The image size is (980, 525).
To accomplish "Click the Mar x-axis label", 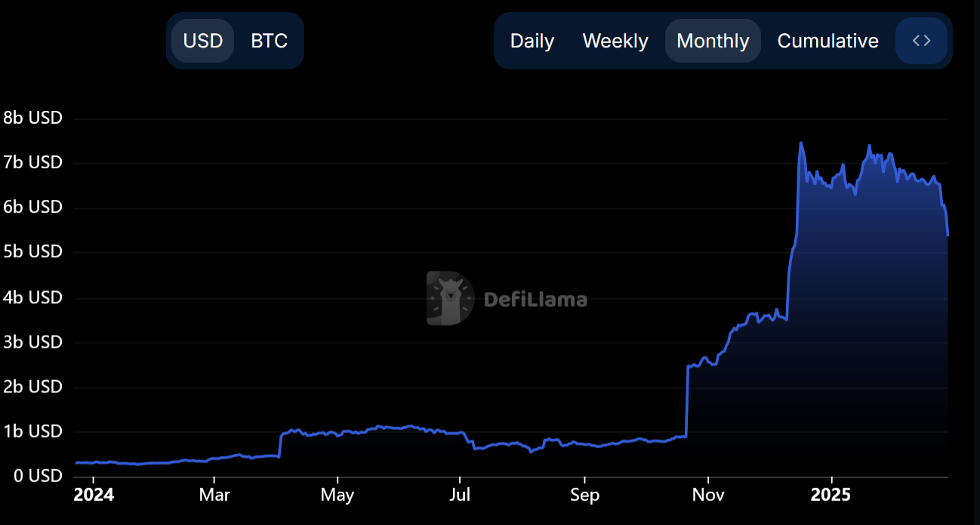I will pos(214,496).
